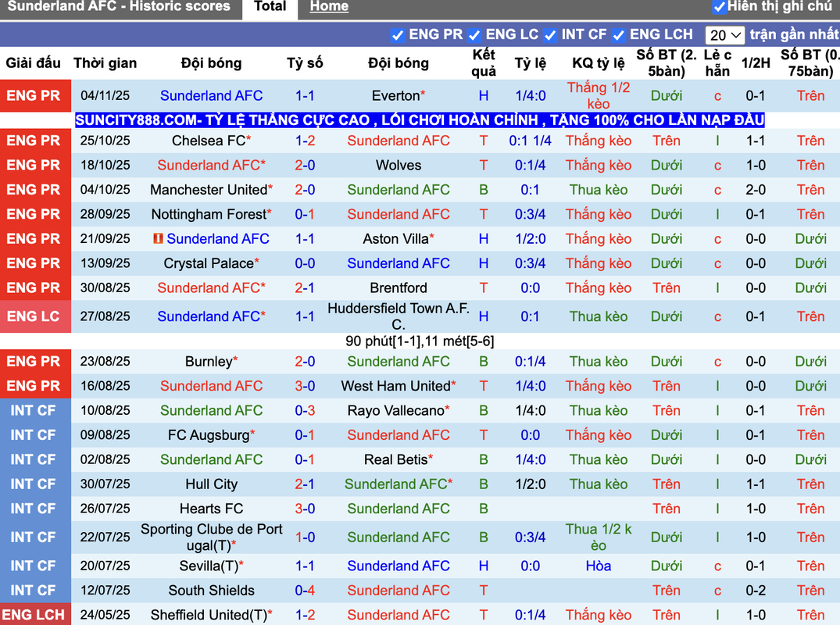Open Real Betis team link
Screen dimensions: 840x625
click(395, 460)
